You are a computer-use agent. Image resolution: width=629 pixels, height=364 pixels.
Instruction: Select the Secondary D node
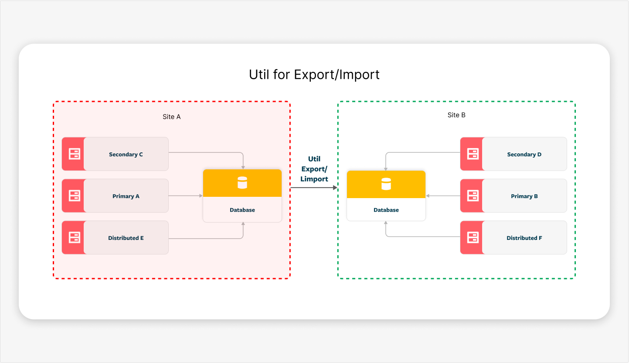[x=524, y=154]
